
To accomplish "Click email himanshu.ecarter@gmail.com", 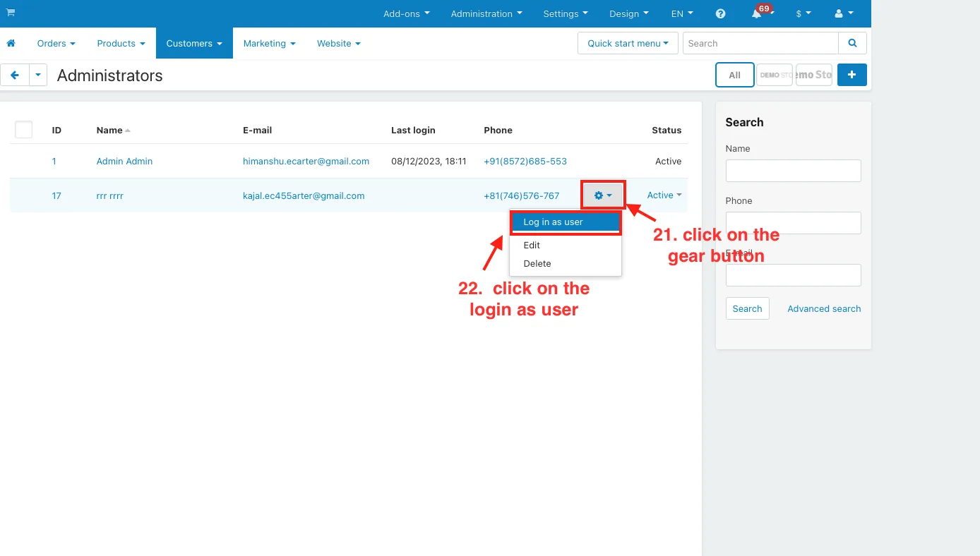I will 306,161.
